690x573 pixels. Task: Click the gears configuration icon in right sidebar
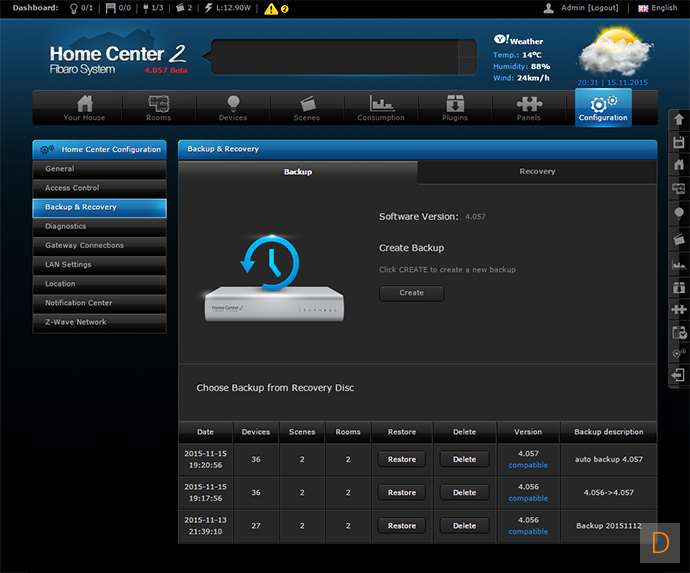[x=679, y=353]
